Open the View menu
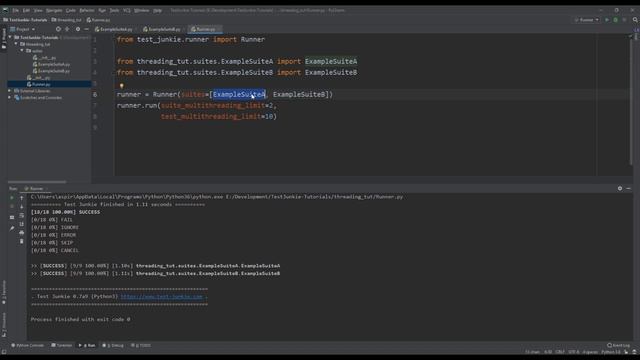The height and width of the screenshot is (360, 640). tap(38, 10)
